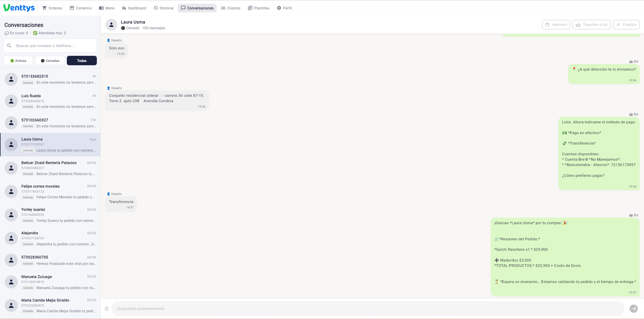Filter conversations by Activas
The image size is (644, 319).
coord(18,61)
